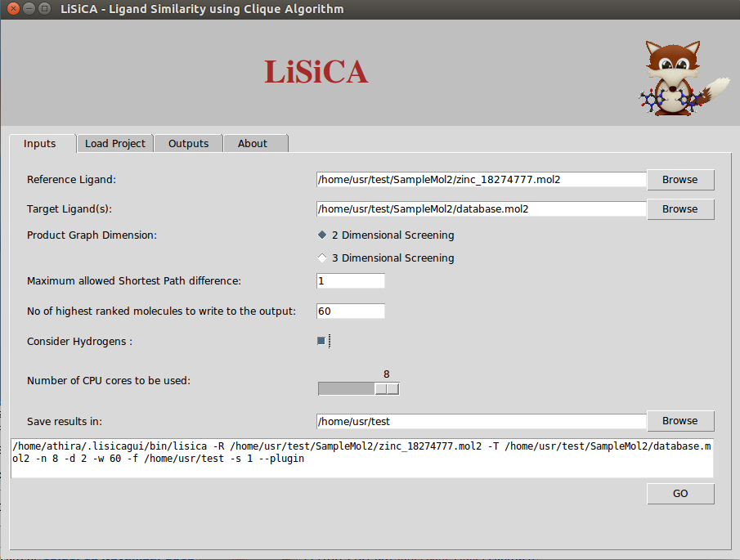
Task: Click the Target Ligand(s) path field
Action: point(481,208)
